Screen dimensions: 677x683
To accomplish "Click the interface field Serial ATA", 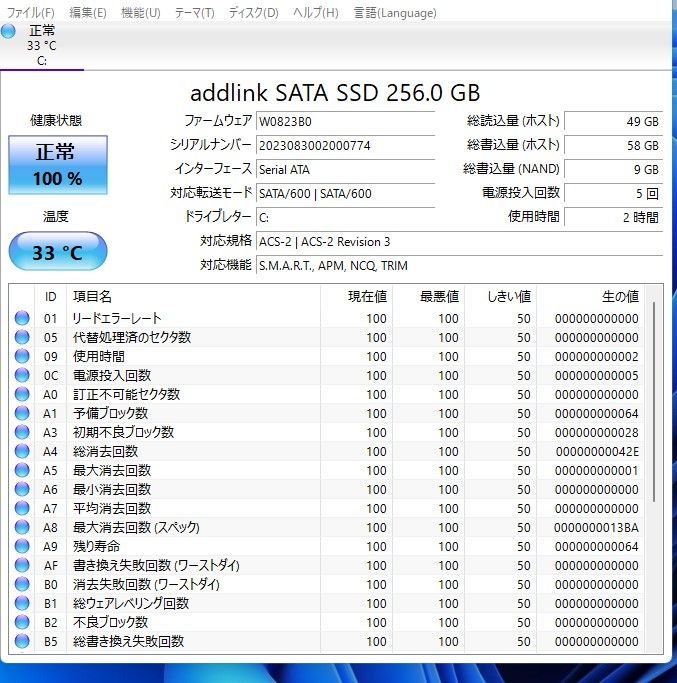I will pos(345,169).
